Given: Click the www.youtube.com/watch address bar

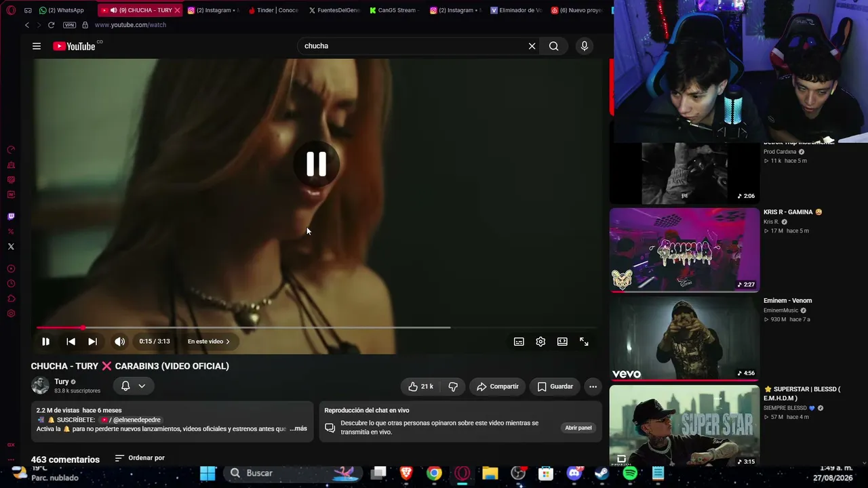Looking at the screenshot, I should pyautogui.click(x=130, y=25).
